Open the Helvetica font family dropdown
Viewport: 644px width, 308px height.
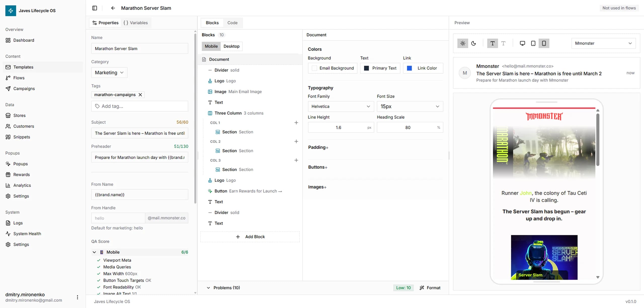pyautogui.click(x=341, y=106)
